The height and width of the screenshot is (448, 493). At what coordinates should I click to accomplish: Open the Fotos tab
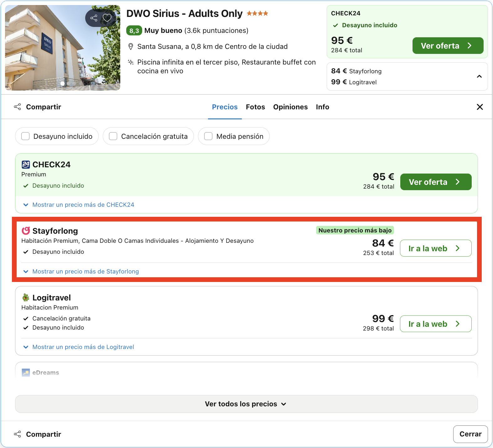[x=255, y=107]
